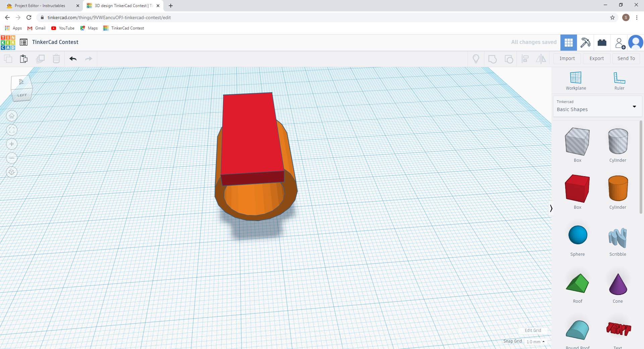Open the Snap Grid 1.0 mm dropdown
The image size is (644, 349).
pyautogui.click(x=536, y=342)
